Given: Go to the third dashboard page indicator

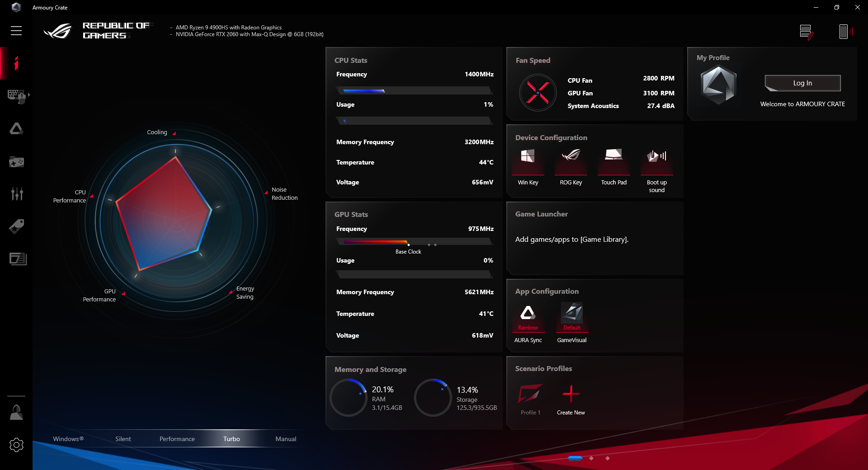Looking at the screenshot, I should pos(608,458).
